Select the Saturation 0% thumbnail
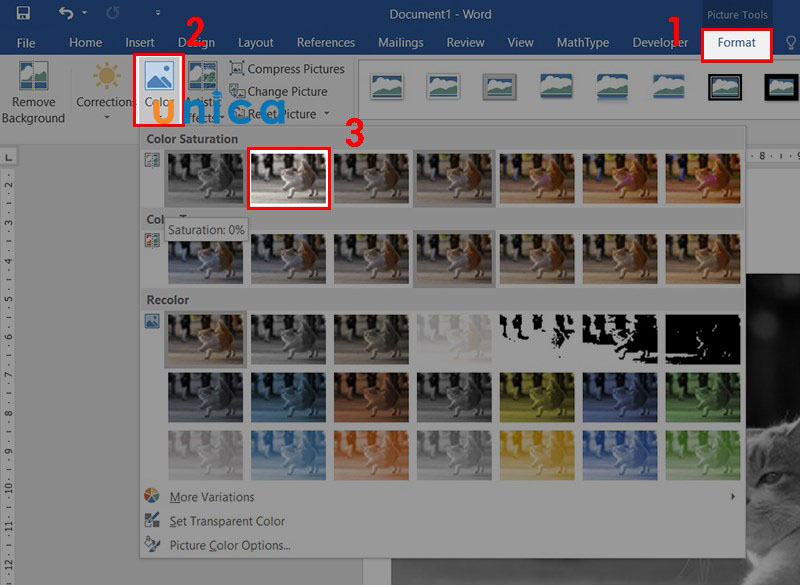 205,178
